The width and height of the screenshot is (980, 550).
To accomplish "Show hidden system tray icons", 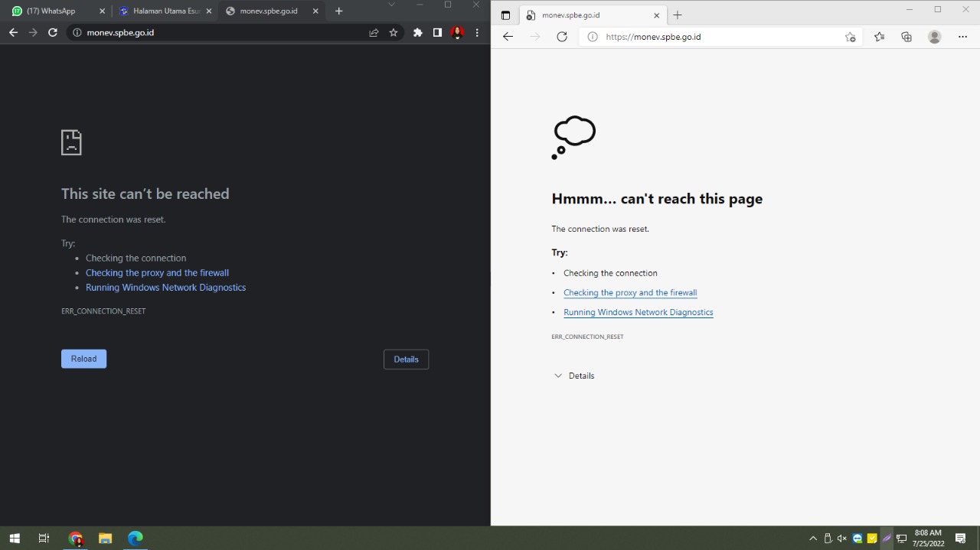I will [813, 539].
